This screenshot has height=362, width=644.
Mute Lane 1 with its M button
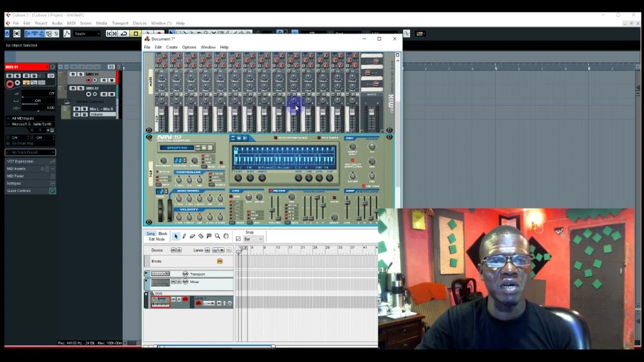[219, 303]
